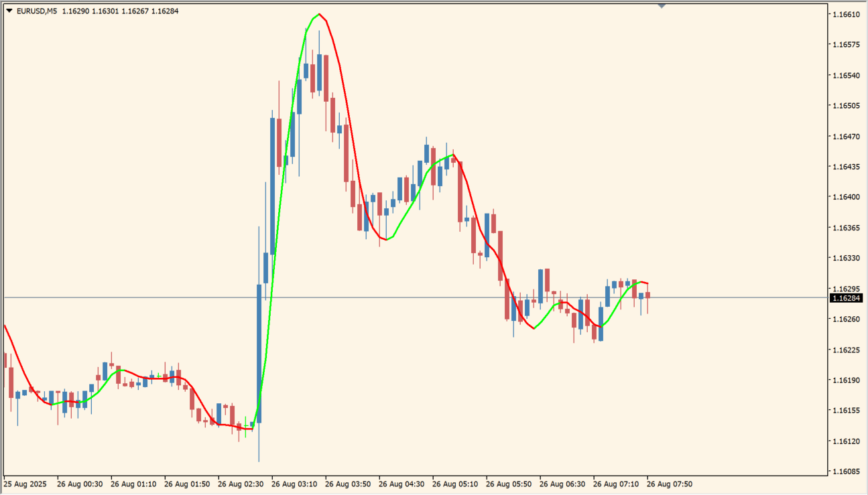Click the 26 Aug 02:30 time label
Viewport: 868px width, 495px height.
point(241,484)
